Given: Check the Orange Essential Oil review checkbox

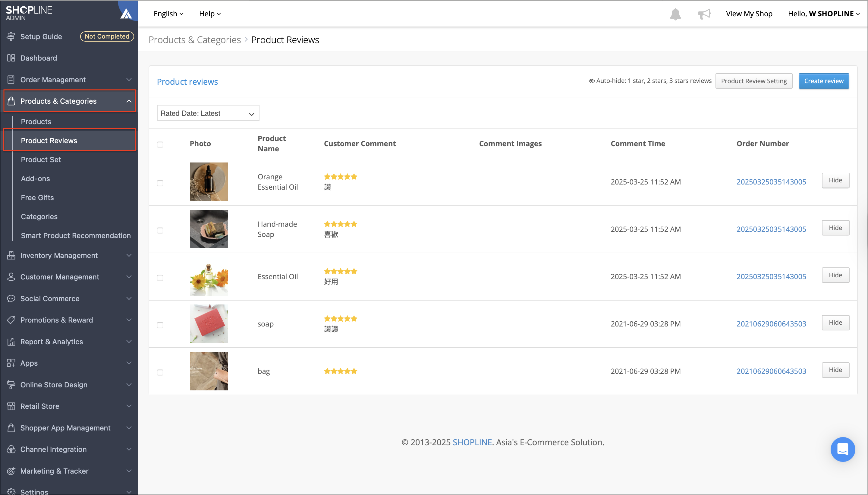Looking at the screenshot, I should pyautogui.click(x=160, y=183).
